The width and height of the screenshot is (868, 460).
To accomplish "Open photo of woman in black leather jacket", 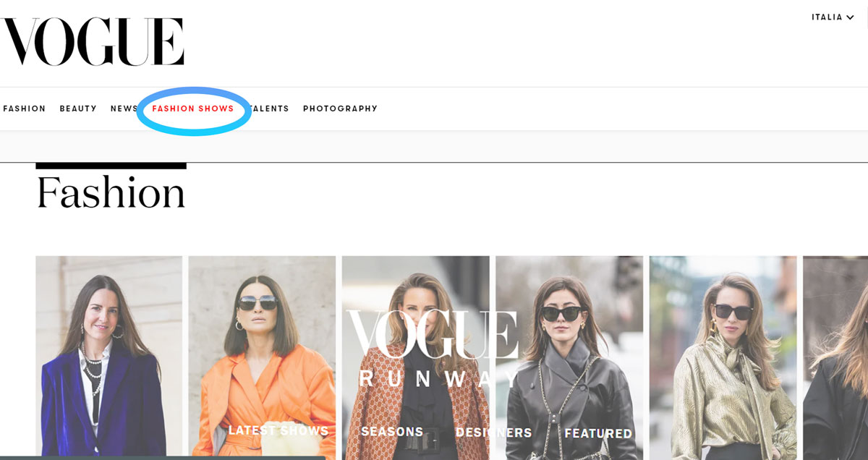I will pyautogui.click(x=569, y=358).
